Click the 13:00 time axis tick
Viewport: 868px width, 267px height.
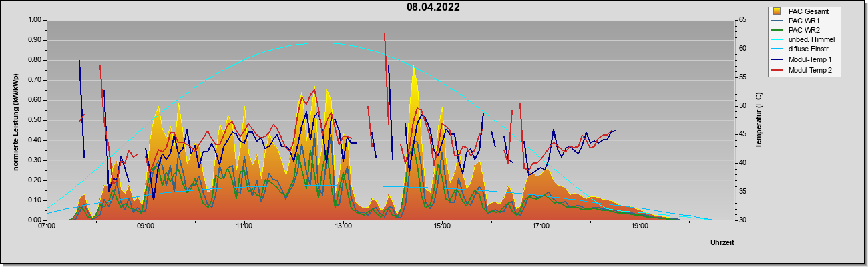pos(343,226)
